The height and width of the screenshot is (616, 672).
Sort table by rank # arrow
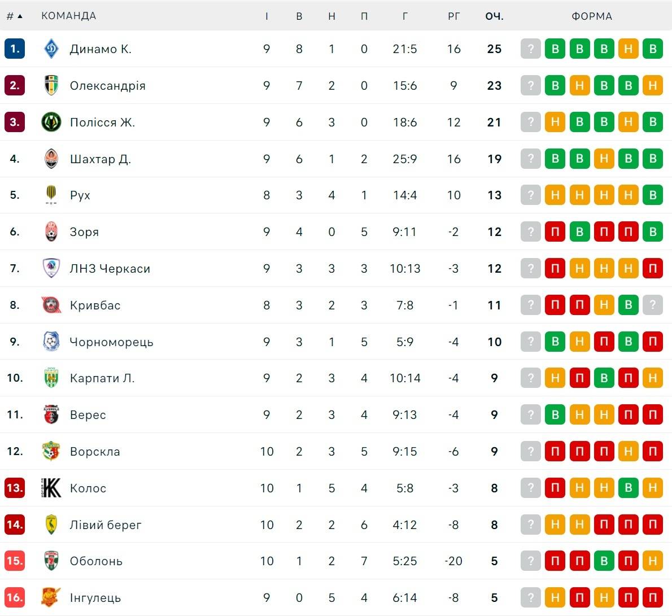pyautogui.click(x=15, y=16)
